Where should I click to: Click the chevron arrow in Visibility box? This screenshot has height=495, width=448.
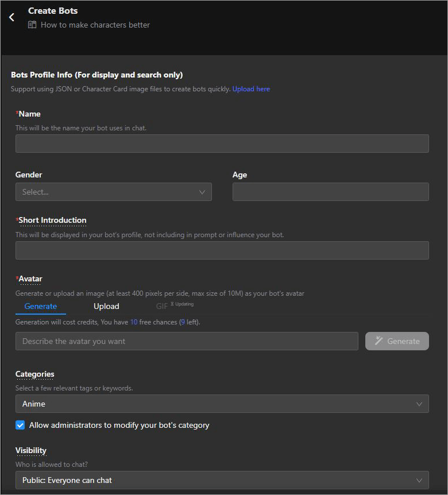[x=419, y=480]
